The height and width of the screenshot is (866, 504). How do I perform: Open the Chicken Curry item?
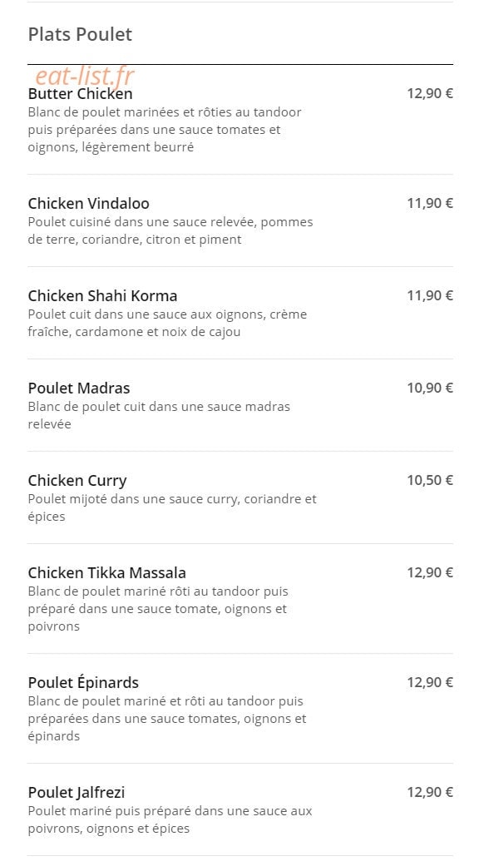tap(77, 481)
